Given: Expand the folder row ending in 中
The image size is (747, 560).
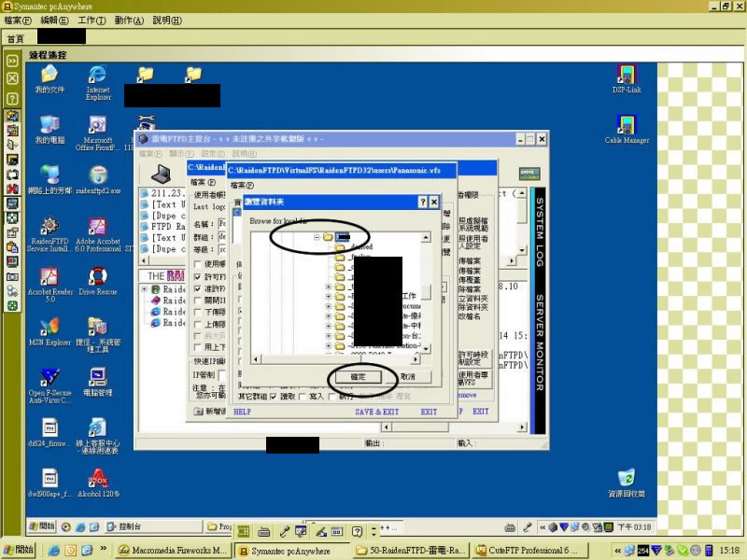Looking at the screenshot, I should point(329,326).
